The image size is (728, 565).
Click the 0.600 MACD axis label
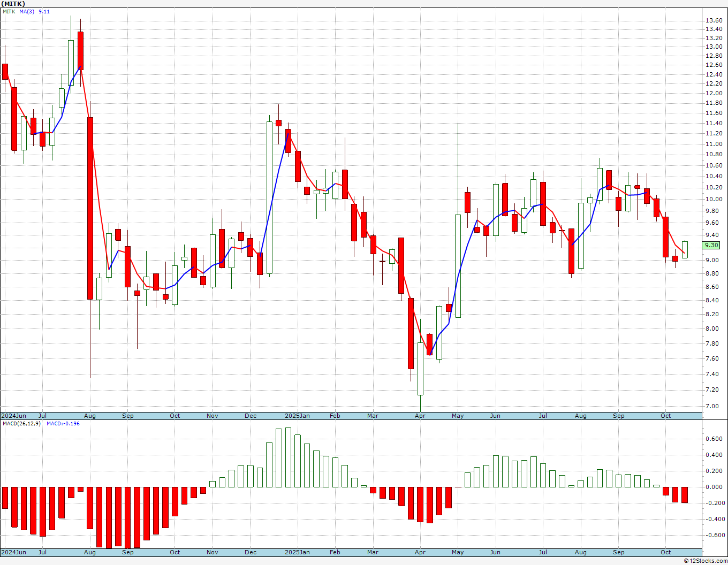[x=714, y=439]
